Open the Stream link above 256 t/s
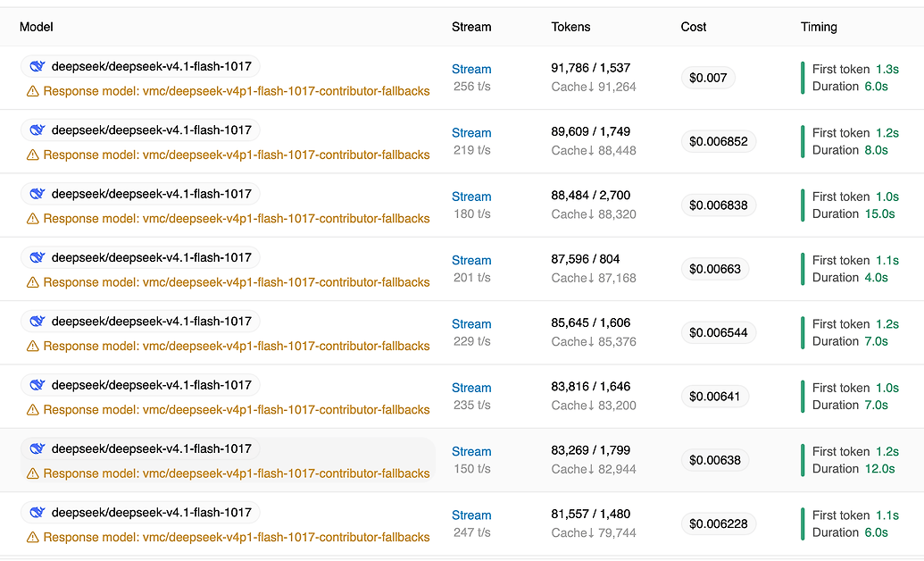Image resolution: width=924 pixels, height=561 pixels. (471, 69)
